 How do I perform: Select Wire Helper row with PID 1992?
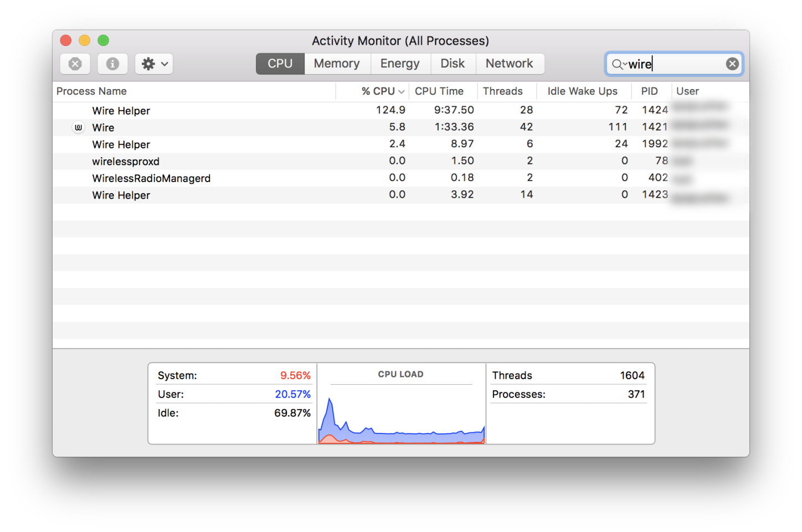pos(401,144)
